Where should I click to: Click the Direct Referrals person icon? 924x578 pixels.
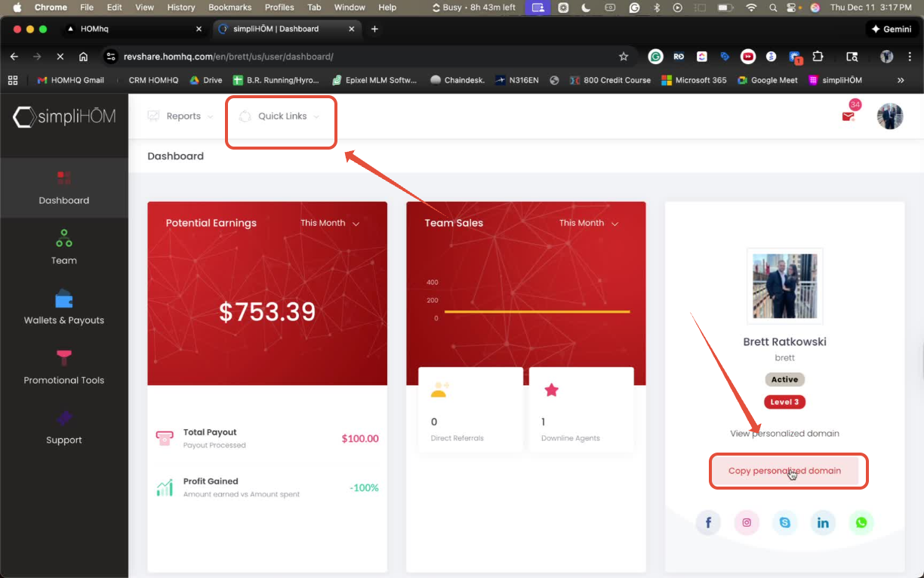click(x=439, y=390)
